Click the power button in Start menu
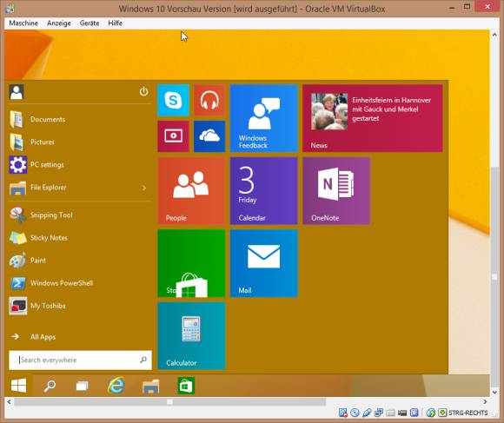The height and width of the screenshot is (423, 504). click(x=143, y=91)
